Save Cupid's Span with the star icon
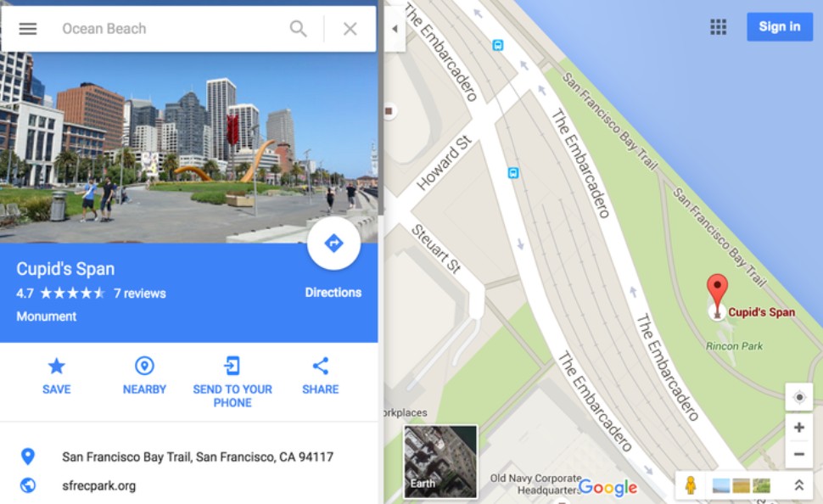The width and height of the screenshot is (823, 504). tap(57, 376)
